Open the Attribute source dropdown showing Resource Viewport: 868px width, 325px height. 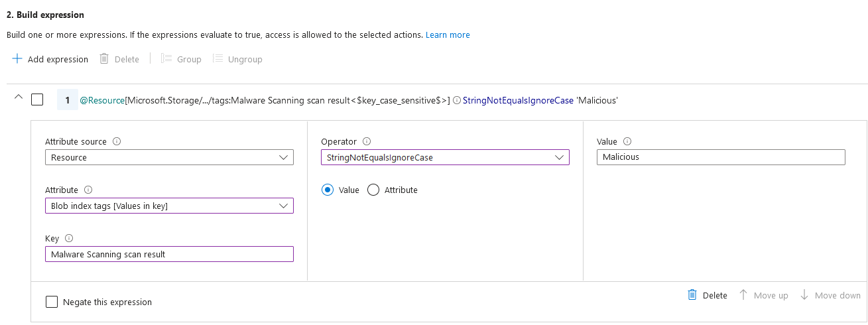[x=169, y=157]
